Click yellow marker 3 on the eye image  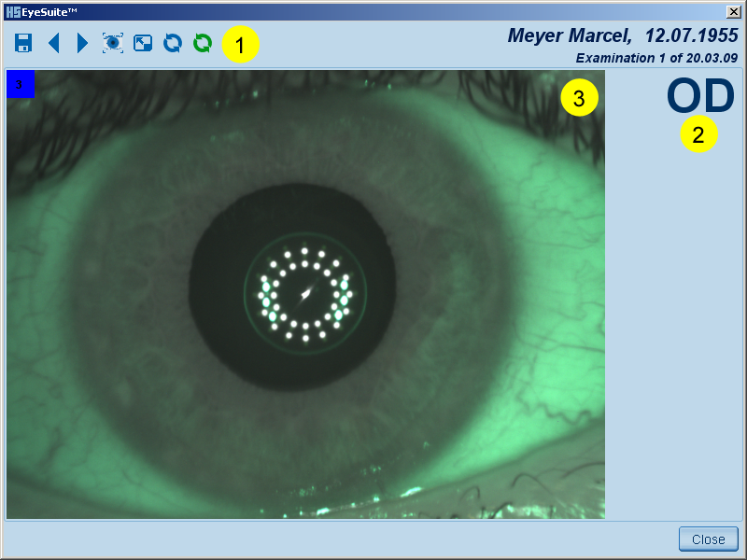[x=579, y=99]
